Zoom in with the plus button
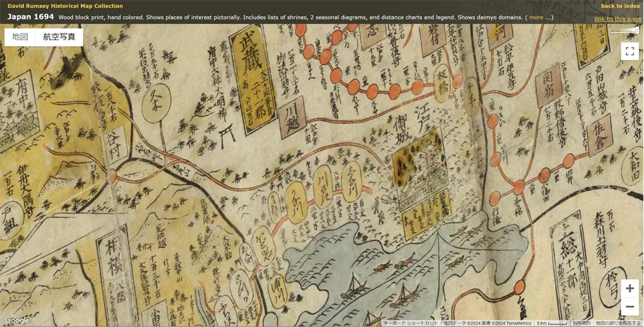Screen dimensions: 644x327 click(630, 288)
